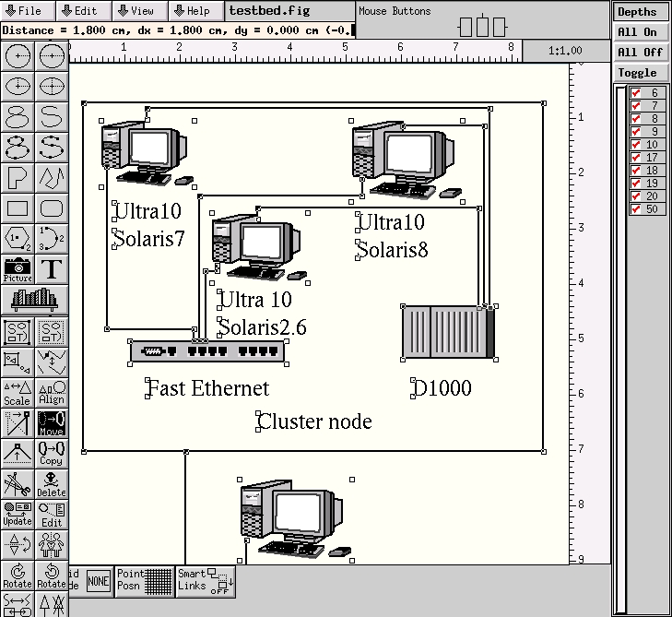Select open interpolated spline tool
The width and height of the screenshot is (672, 617).
coord(52,147)
